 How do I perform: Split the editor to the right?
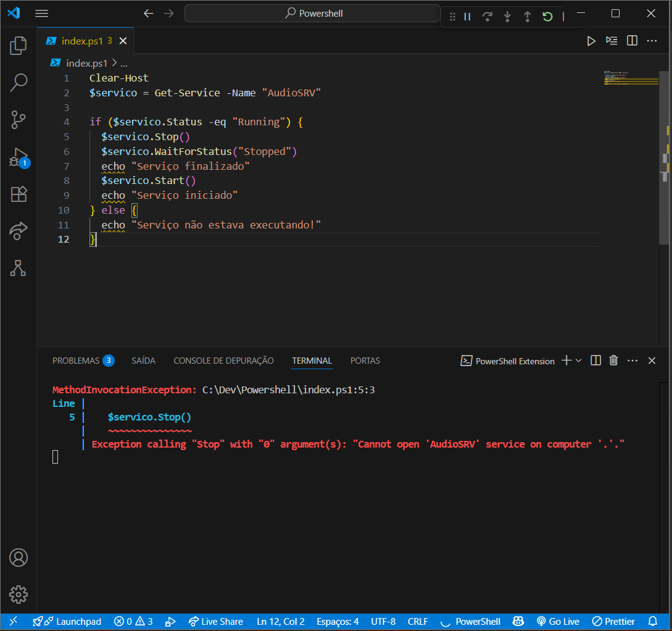632,41
